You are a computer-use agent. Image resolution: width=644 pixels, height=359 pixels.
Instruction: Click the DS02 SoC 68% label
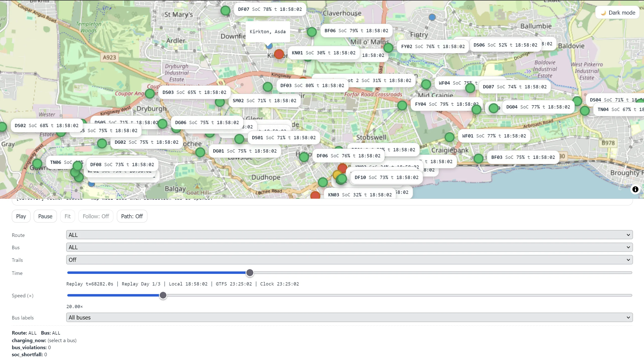point(47,126)
